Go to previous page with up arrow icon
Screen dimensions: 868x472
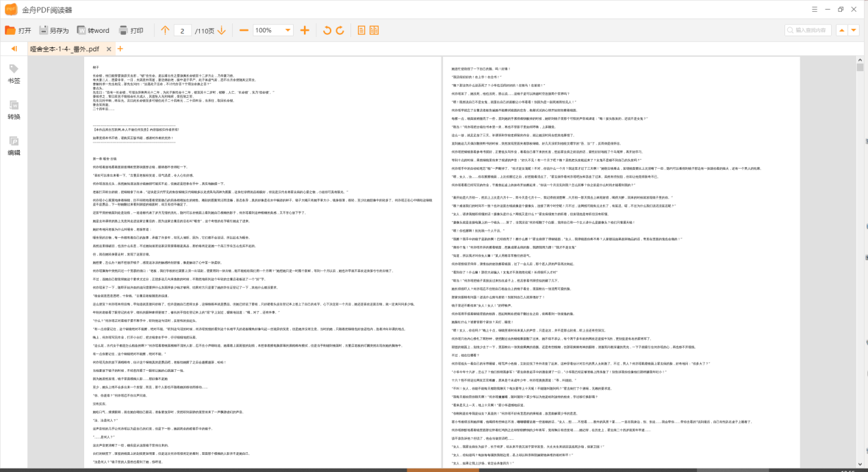coord(166,30)
